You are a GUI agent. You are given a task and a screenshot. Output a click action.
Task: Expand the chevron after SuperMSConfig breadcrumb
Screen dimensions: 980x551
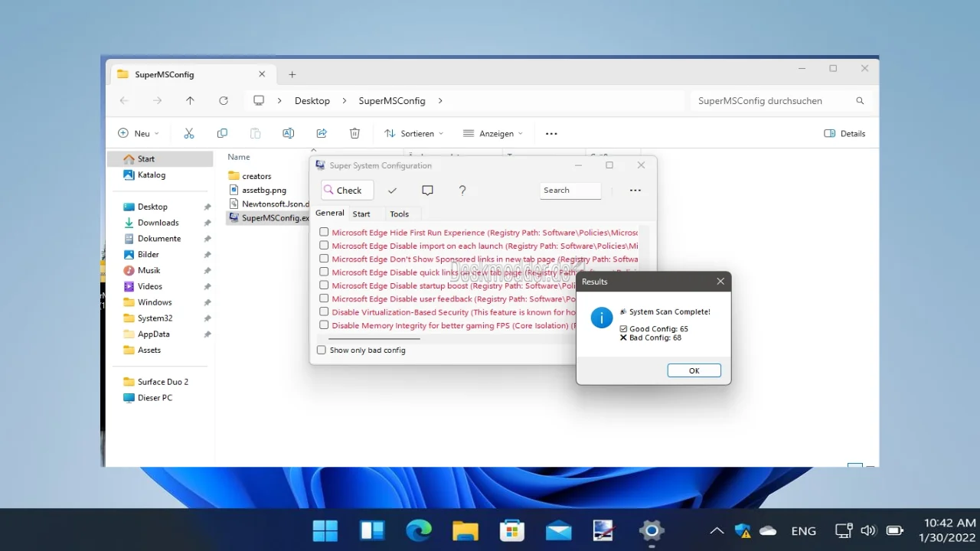point(440,101)
